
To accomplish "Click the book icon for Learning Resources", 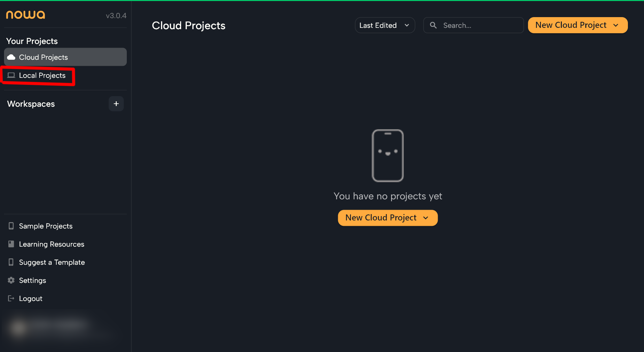I will pyautogui.click(x=11, y=244).
